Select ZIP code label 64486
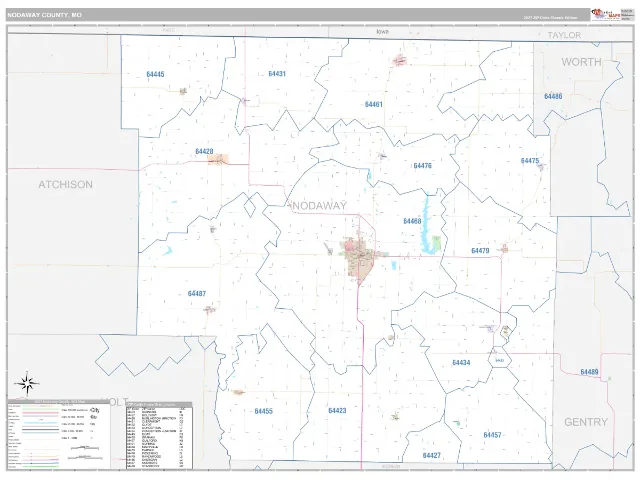Viewport: 640px width, 480px height. pyautogui.click(x=553, y=96)
